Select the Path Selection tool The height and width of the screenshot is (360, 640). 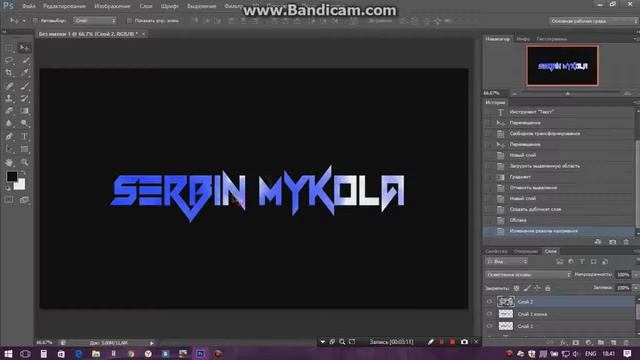[x=9, y=149]
